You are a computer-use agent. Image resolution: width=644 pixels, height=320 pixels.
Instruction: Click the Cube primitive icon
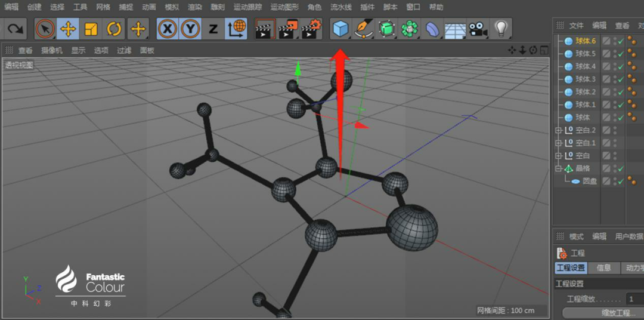(x=340, y=29)
